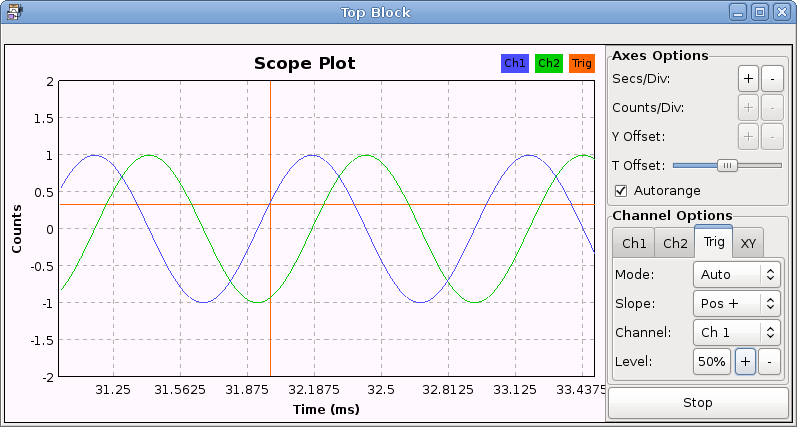
Task: Click the Secs/Div plus button
Action: (748, 78)
